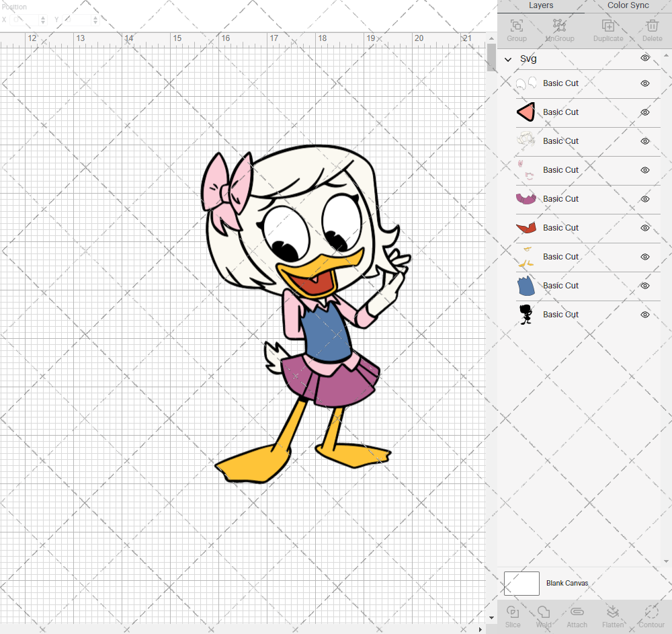Hide the cream hair Basic Cut layer
Image resolution: width=672 pixels, height=634 pixels.
645,141
